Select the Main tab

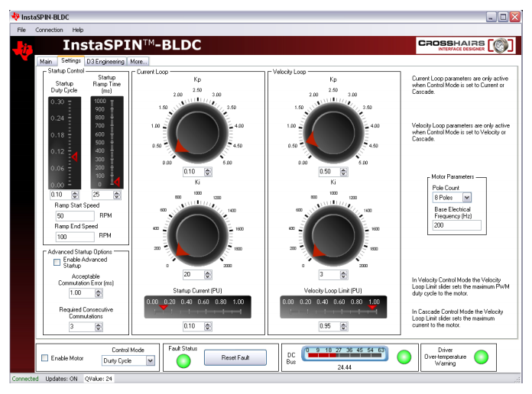click(46, 61)
